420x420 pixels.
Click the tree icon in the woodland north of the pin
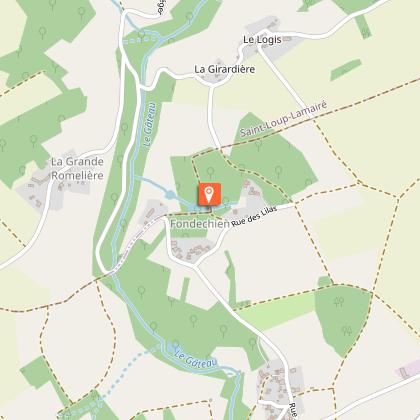coord(210,172)
